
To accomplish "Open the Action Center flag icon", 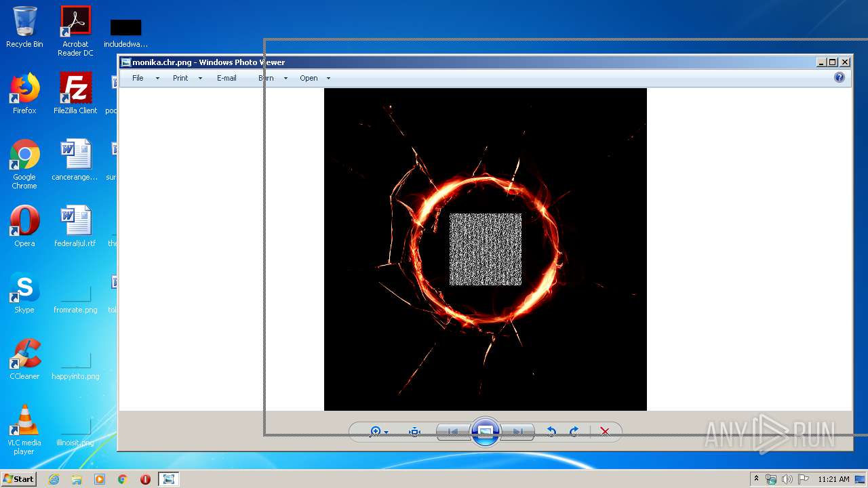I will tap(804, 479).
